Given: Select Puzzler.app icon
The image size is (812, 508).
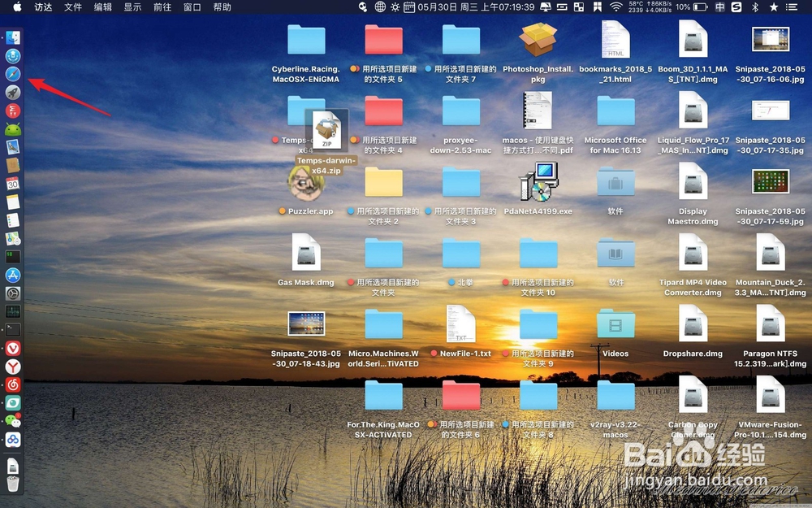Looking at the screenshot, I should 306,182.
